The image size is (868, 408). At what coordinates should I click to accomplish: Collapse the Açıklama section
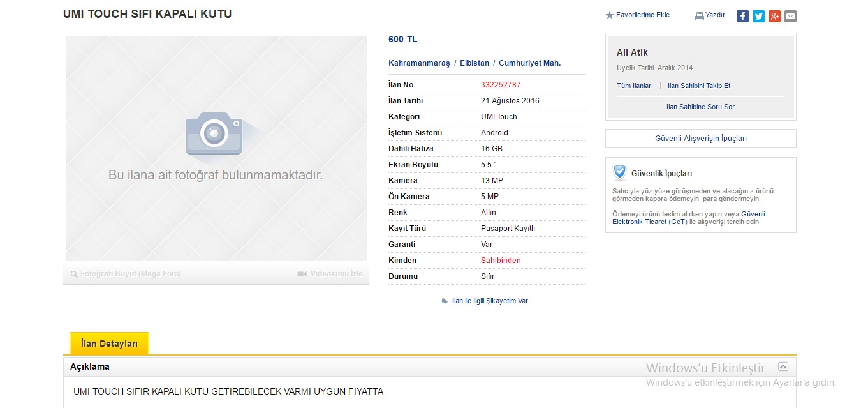pos(783,366)
